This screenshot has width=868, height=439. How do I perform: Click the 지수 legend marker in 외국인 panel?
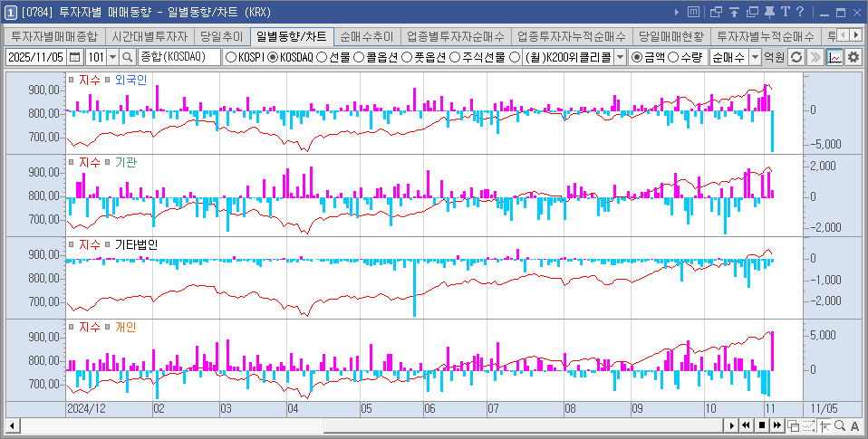(x=71, y=80)
